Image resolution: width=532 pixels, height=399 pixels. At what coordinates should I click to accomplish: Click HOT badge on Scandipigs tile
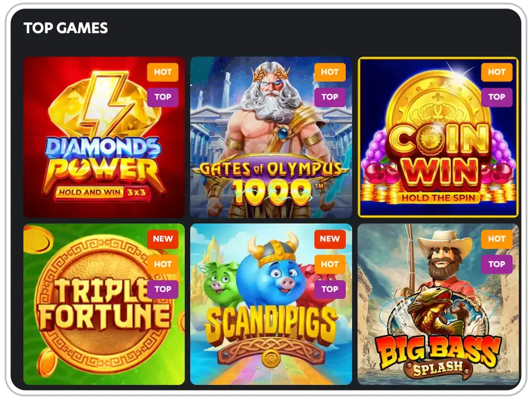(330, 264)
